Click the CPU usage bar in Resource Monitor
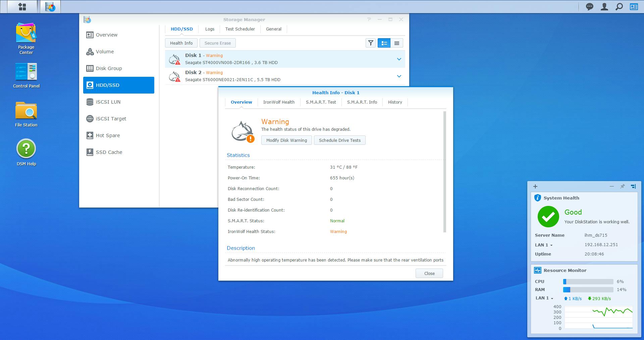 pos(588,282)
